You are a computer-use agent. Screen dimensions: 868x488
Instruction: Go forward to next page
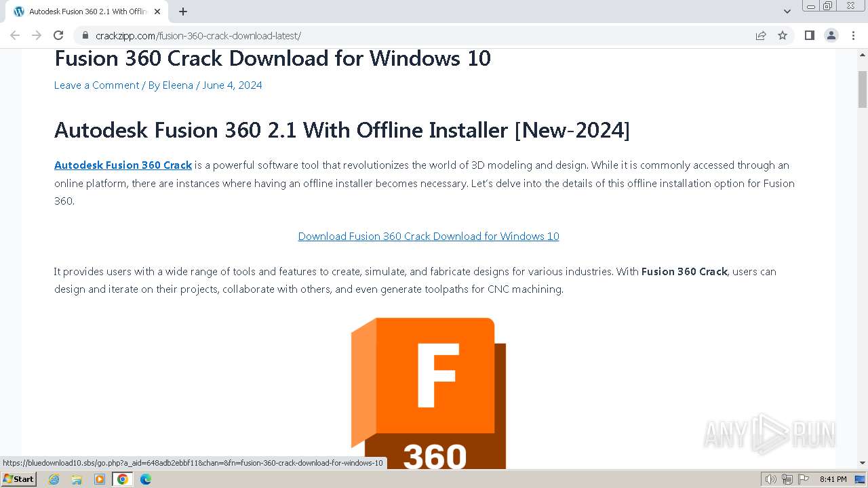37,35
